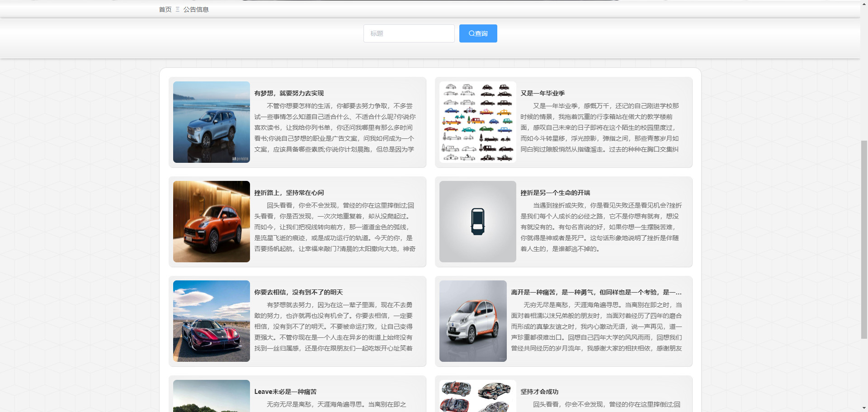Open article 你要去相信，没有到不了的明天

(x=298, y=292)
